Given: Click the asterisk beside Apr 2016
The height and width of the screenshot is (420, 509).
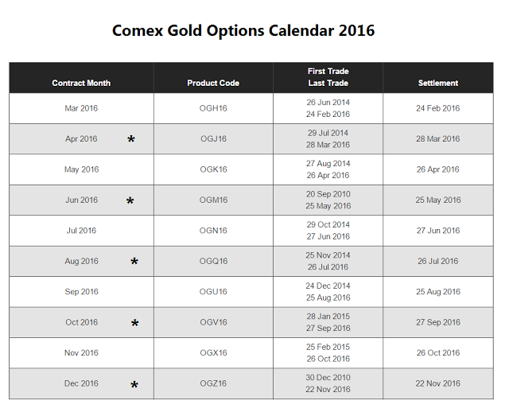Looking at the screenshot, I should (131, 140).
